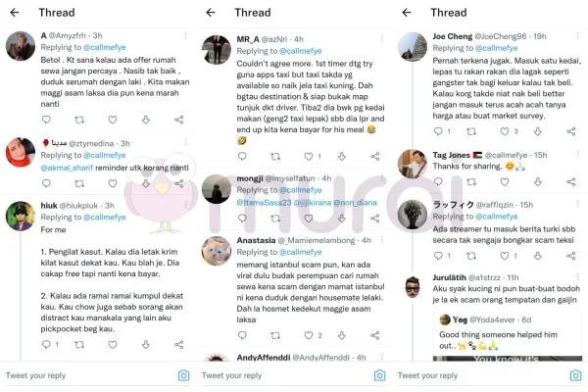Viewport: 588px width, 392px height.
Task: Download A @Amyzfrh's tweet via arrow icon
Action: click(x=146, y=120)
